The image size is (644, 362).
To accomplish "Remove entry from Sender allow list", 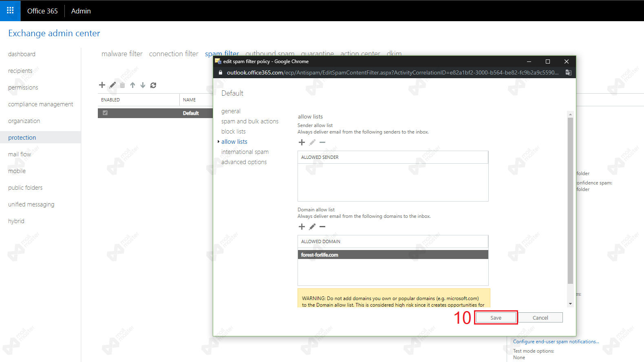I will (x=322, y=142).
